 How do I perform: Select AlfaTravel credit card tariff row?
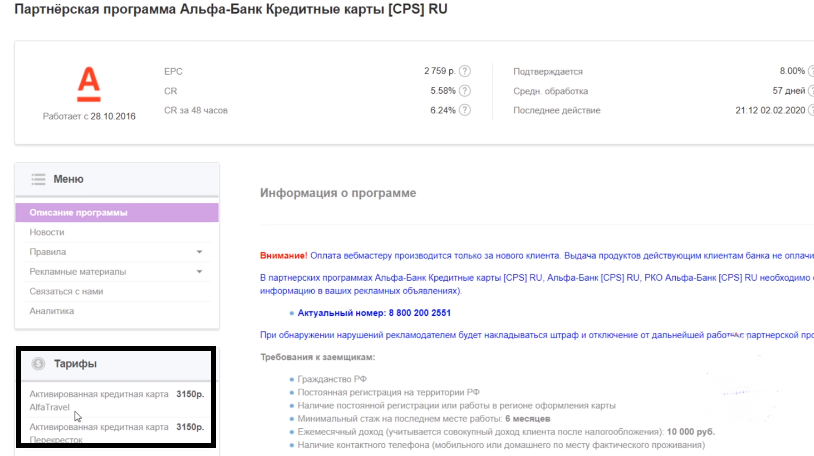pyautogui.click(x=116, y=400)
